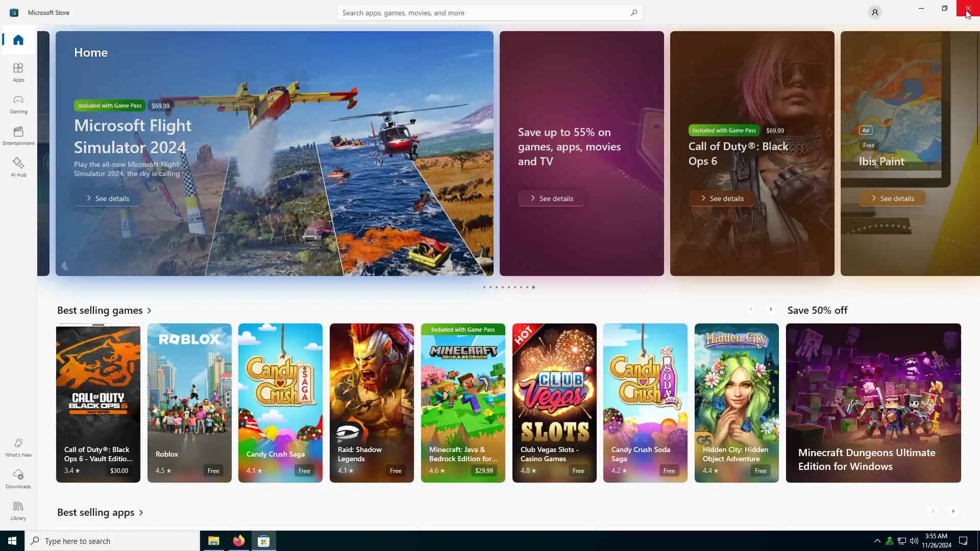Open What's New in sidebar
Image resolution: width=980 pixels, height=551 pixels.
(x=18, y=447)
